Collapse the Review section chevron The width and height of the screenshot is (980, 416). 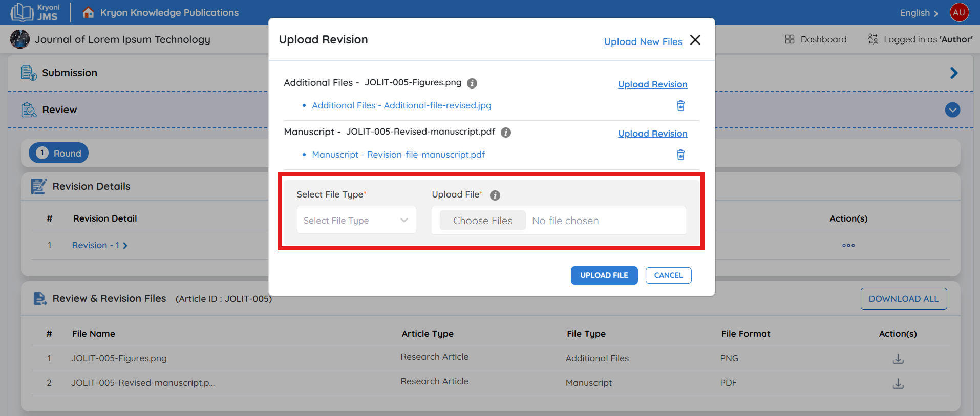[x=952, y=110]
